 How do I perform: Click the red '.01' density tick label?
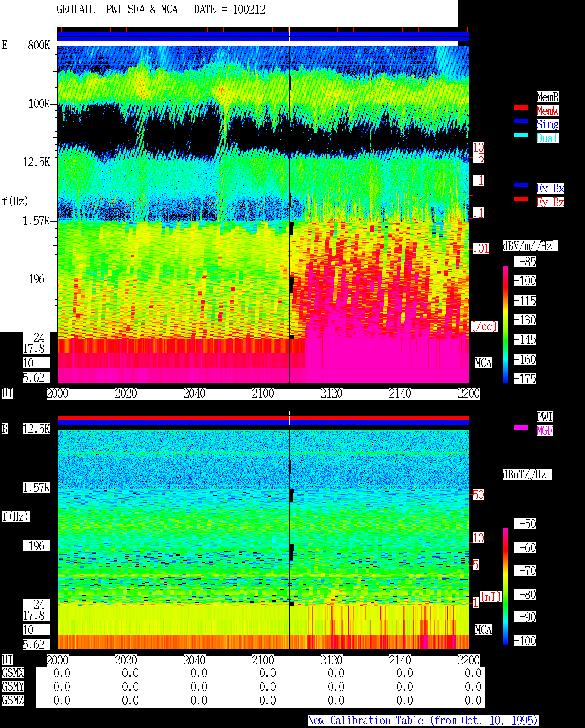[x=482, y=249]
